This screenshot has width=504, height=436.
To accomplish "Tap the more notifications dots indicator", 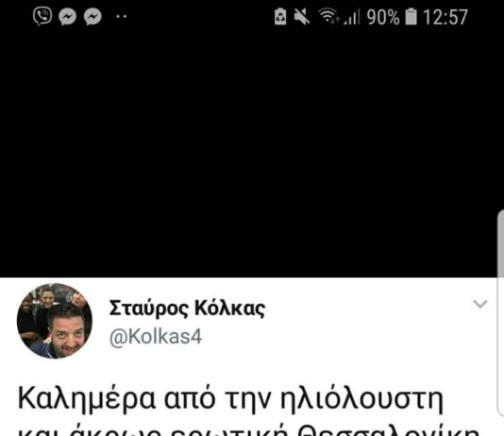I will 122,16.
